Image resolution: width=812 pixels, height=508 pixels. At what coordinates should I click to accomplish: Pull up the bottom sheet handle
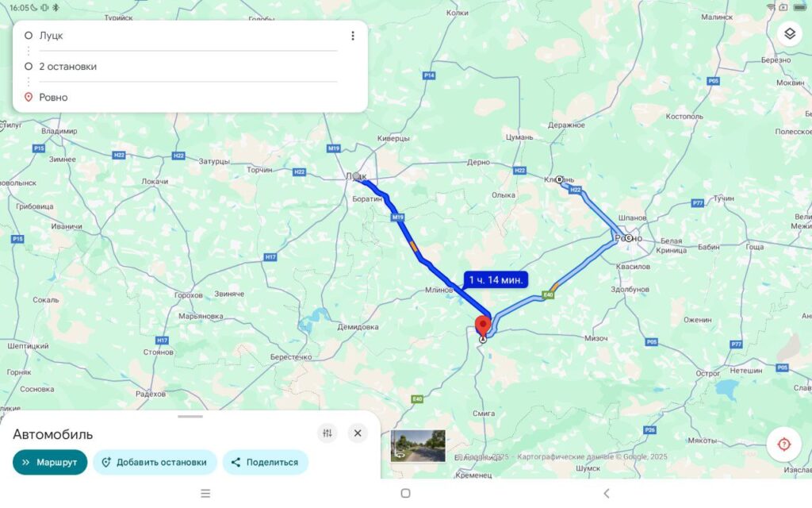190,416
